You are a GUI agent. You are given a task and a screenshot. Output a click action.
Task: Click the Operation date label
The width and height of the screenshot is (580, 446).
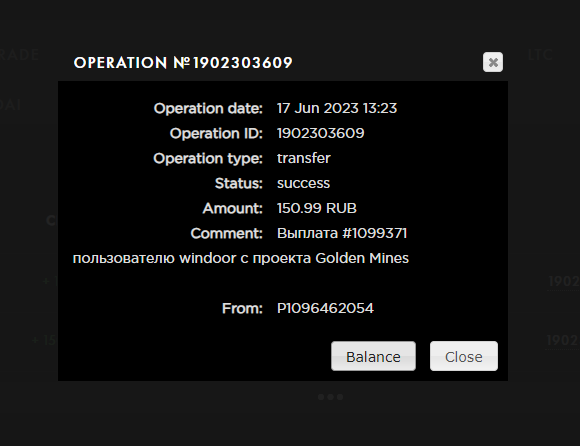[208, 108]
